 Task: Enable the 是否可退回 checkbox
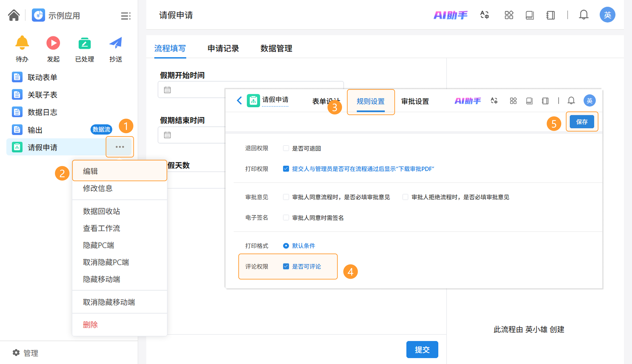[286, 148]
